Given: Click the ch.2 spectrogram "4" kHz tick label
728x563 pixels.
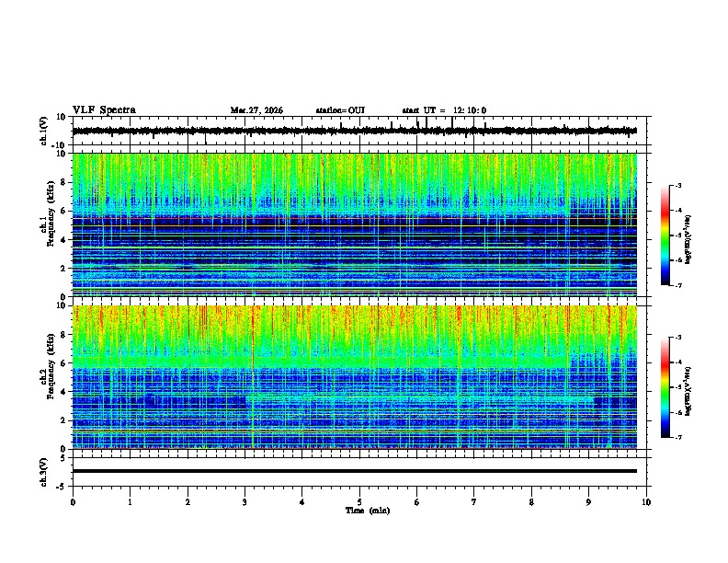Looking at the screenshot, I should 63,392.
